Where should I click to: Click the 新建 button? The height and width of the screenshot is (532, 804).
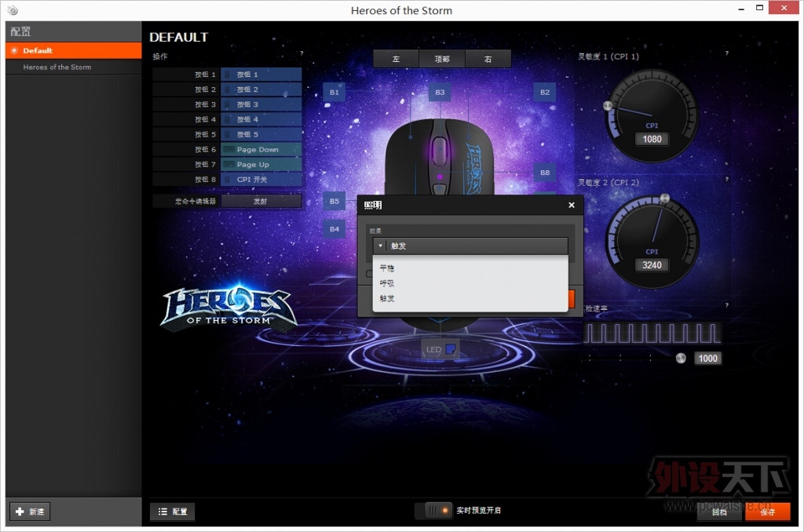tap(30, 511)
